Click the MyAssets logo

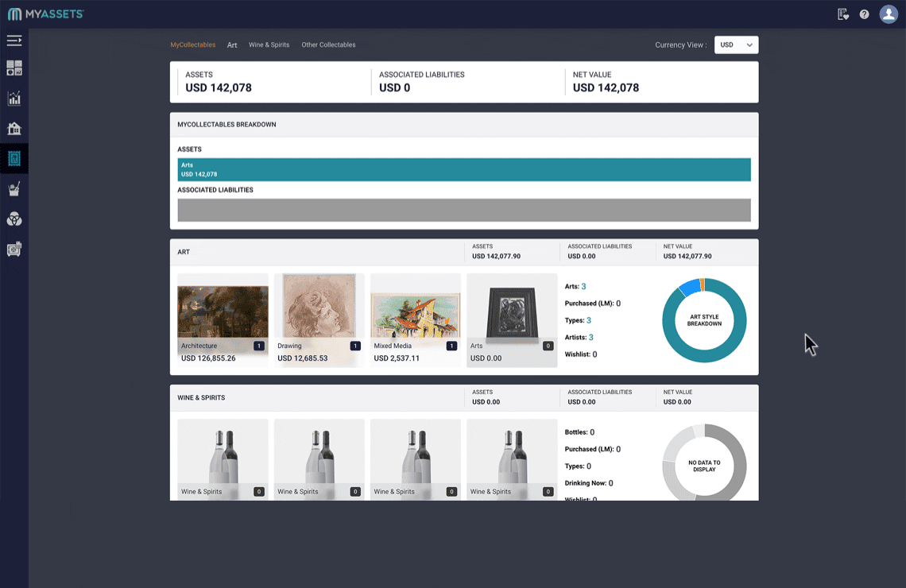pyautogui.click(x=45, y=14)
